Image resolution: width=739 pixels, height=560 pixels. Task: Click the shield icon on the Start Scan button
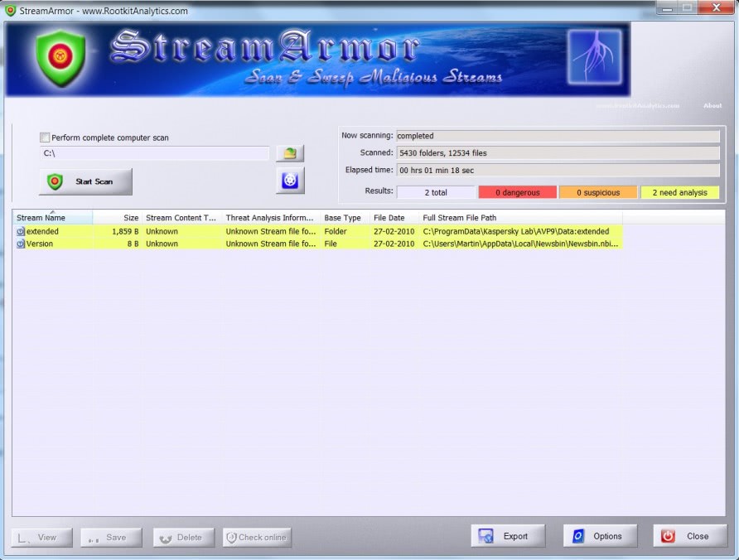coord(56,181)
